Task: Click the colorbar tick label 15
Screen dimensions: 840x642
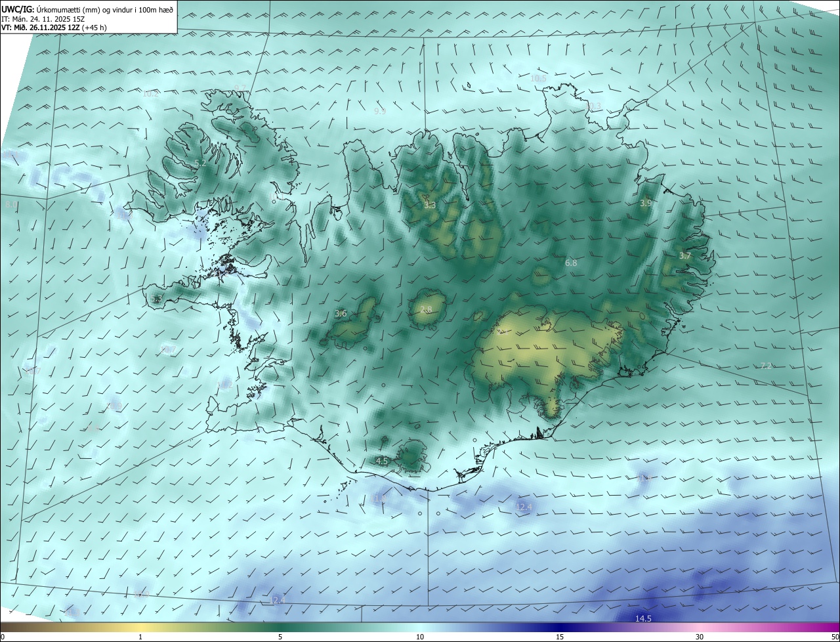Action: point(560,637)
